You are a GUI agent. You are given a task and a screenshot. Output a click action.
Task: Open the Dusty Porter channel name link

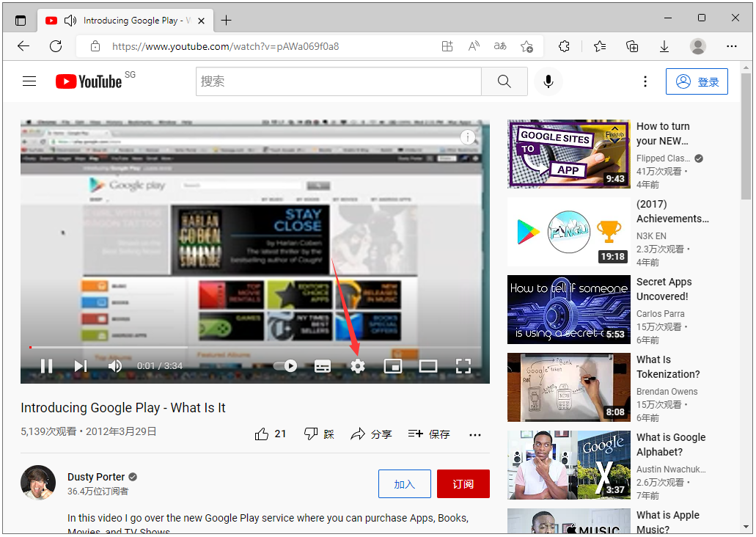coord(96,477)
